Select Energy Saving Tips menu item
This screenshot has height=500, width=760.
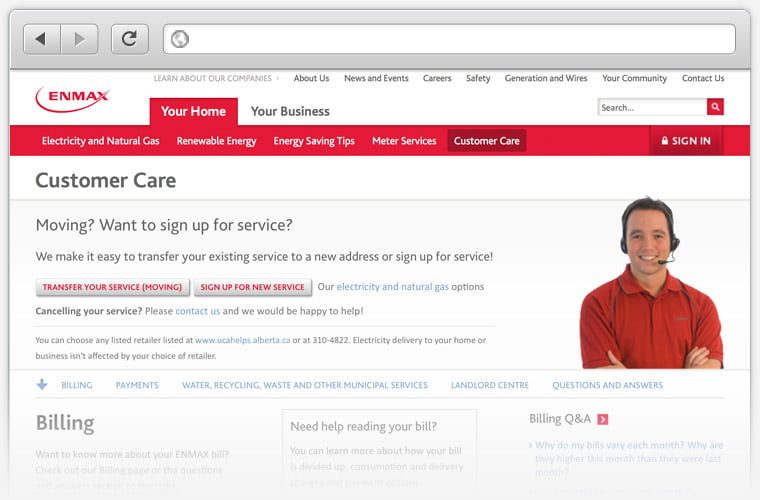(x=314, y=141)
